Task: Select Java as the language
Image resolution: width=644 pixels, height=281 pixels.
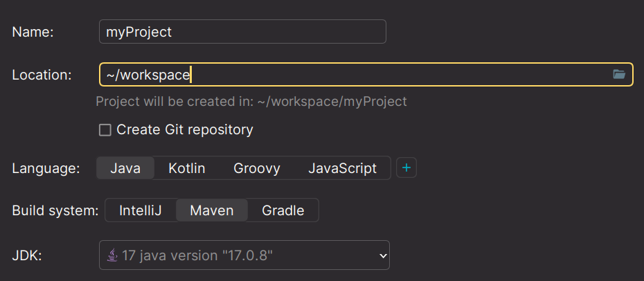Action: click(125, 168)
